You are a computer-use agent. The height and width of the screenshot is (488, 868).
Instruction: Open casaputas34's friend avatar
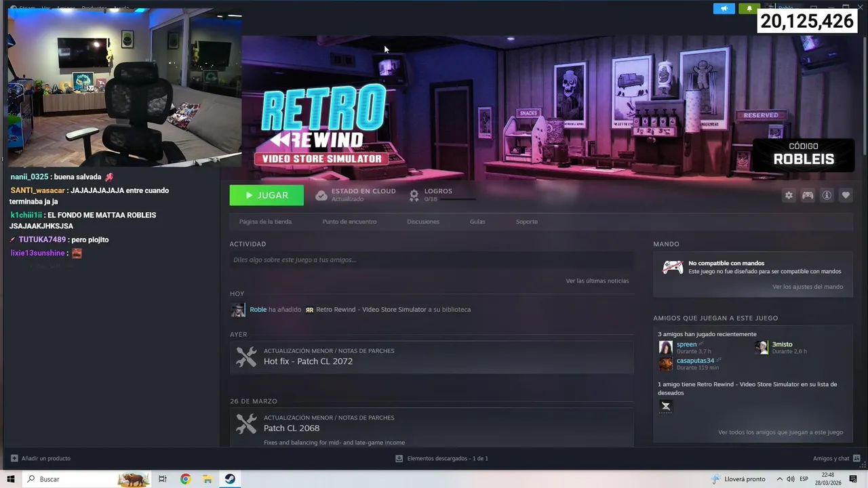666,364
